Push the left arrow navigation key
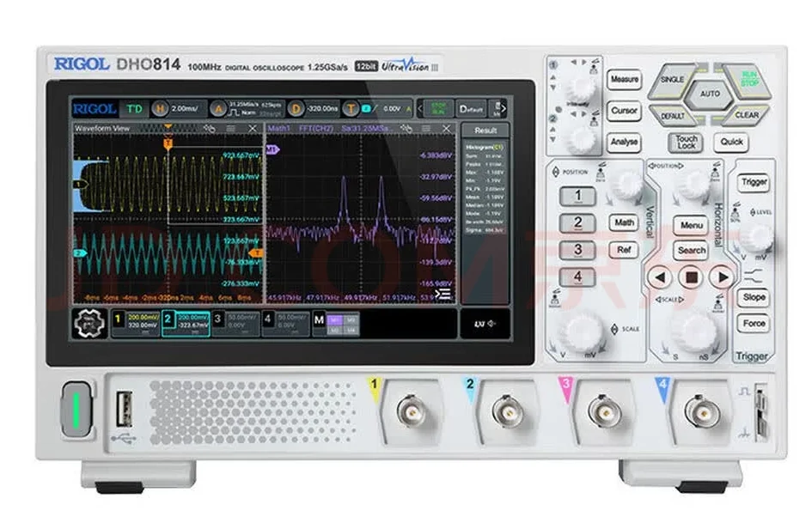The width and height of the screenshot is (812, 529). pyautogui.click(x=660, y=278)
